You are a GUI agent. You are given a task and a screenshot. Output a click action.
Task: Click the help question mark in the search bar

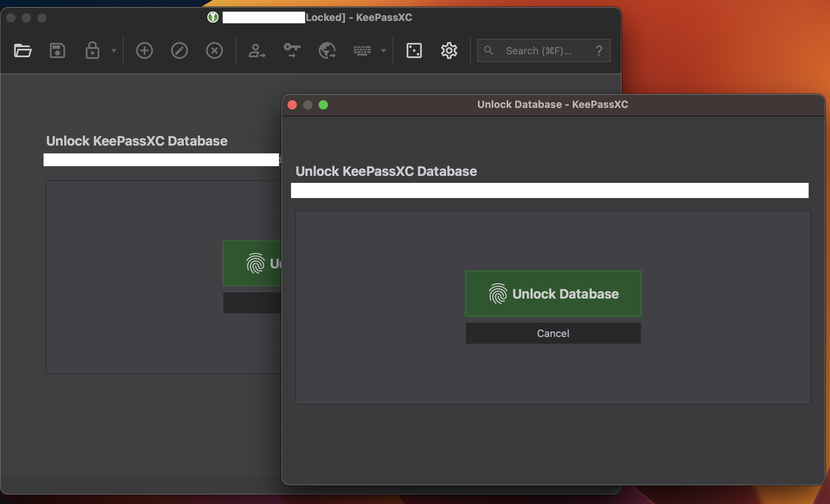point(599,50)
